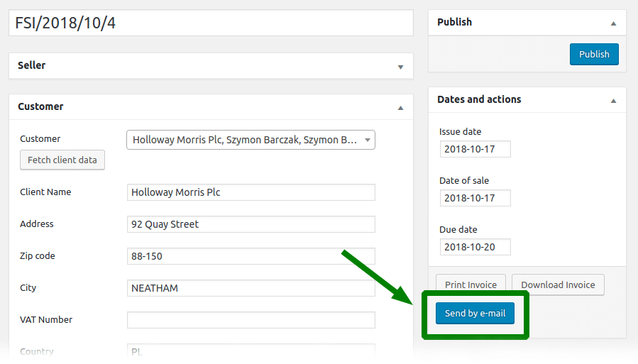Image resolution: width=638 pixels, height=364 pixels.
Task: Focus the Country field containing PL
Action: click(x=251, y=351)
